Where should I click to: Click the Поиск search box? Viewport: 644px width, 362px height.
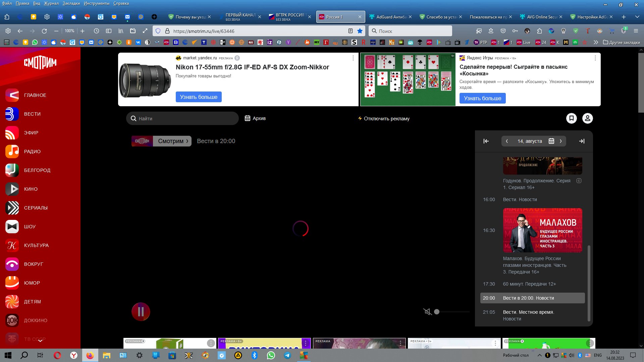pos(410,31)
